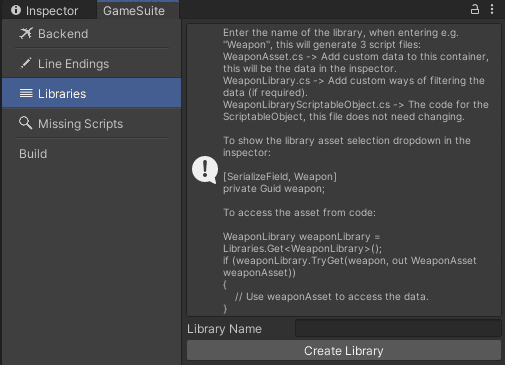The height and width of the screenshot is (365, 505).
Task: Click the text "[SerializeField, Weapon]"
Action: click(x=280, y=177)
